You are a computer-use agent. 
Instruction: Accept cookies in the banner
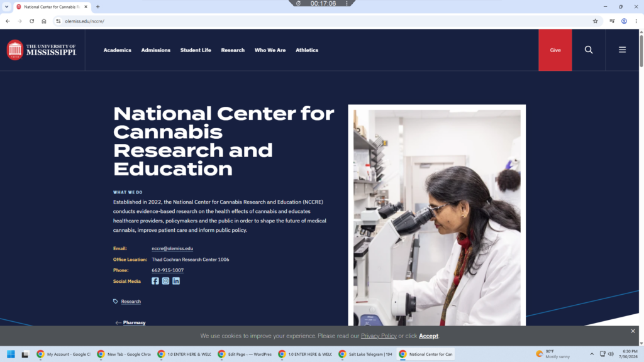click(428, 336)
